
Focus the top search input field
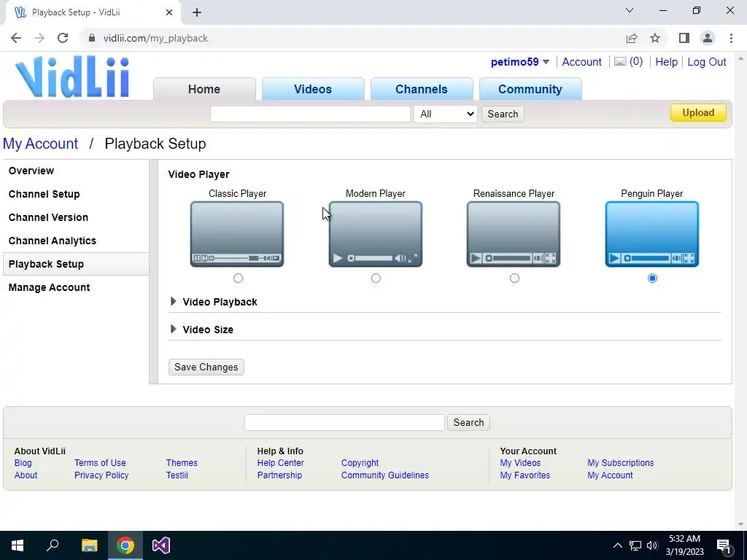(x=310, y=114)
